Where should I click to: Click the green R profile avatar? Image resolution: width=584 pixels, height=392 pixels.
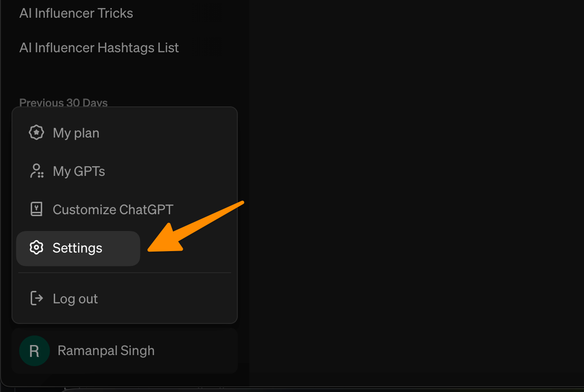[x=35, y=351]
